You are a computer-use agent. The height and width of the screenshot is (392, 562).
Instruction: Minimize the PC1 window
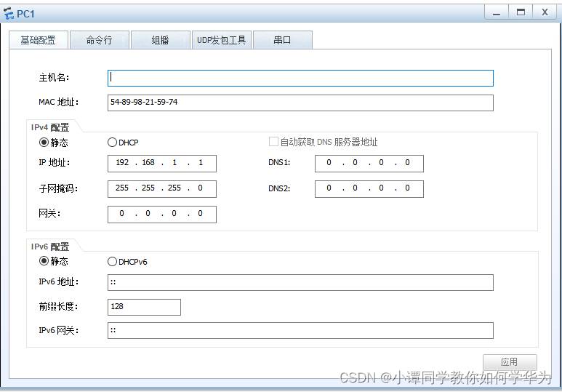(497, 12)
